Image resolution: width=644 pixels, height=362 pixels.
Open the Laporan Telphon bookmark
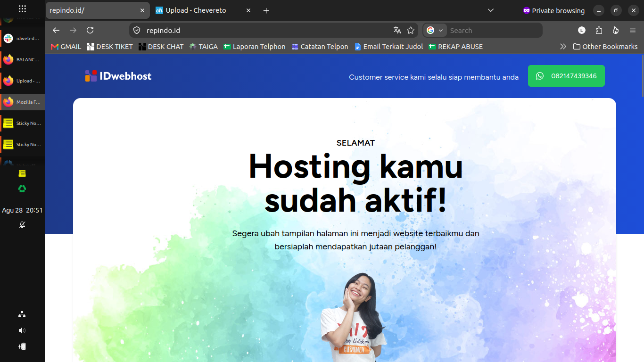click(255, 47)
